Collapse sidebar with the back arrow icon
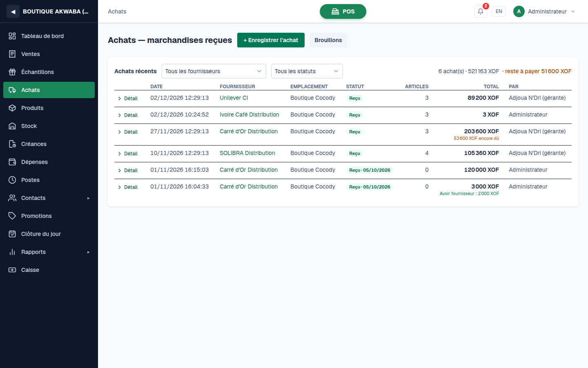 click(13, 11)
